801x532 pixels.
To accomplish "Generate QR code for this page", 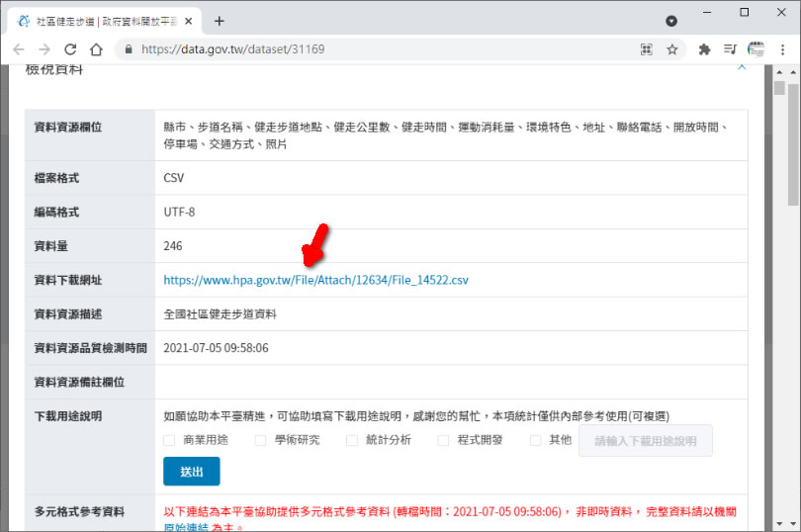I will [646, 49].
